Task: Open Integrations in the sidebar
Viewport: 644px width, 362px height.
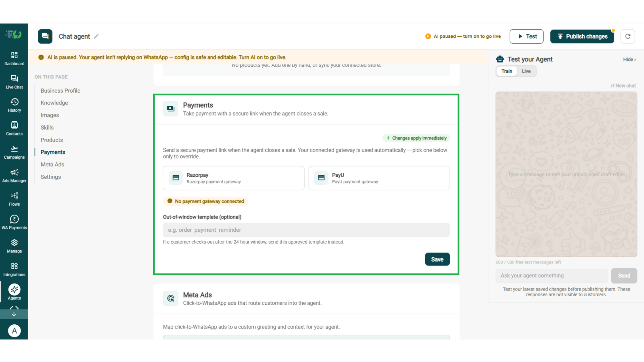Action: tap(14, 270)
